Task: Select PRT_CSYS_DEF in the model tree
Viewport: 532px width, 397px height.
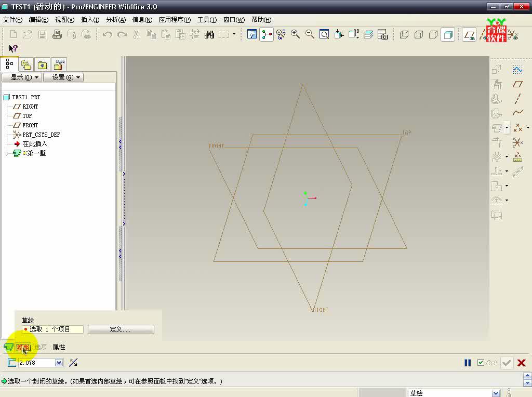Action: [41, 135]
